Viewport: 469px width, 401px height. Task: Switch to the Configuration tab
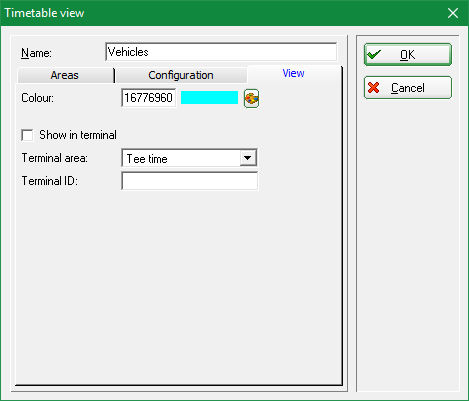(x=181, y=75)
